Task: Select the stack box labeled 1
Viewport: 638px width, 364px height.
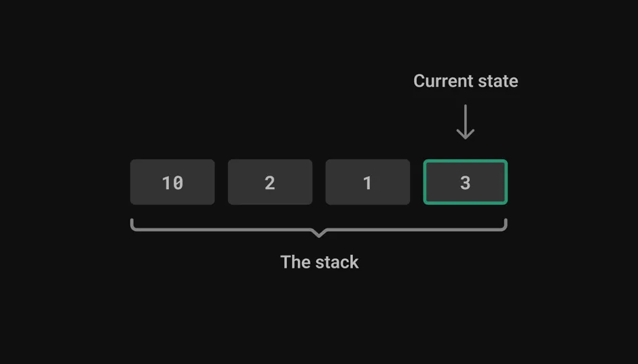Action: (368, 182)
